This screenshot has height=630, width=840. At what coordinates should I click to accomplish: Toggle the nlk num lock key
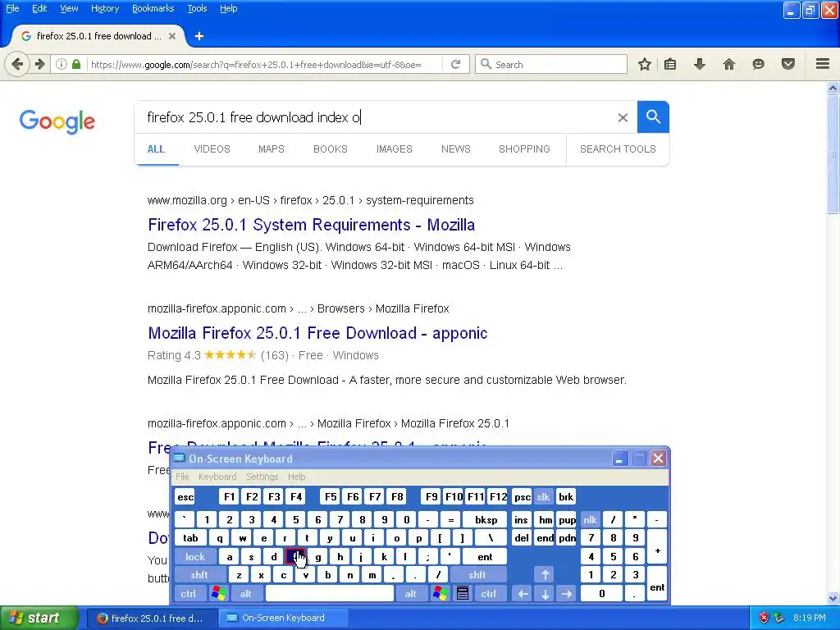click(591, 519)
